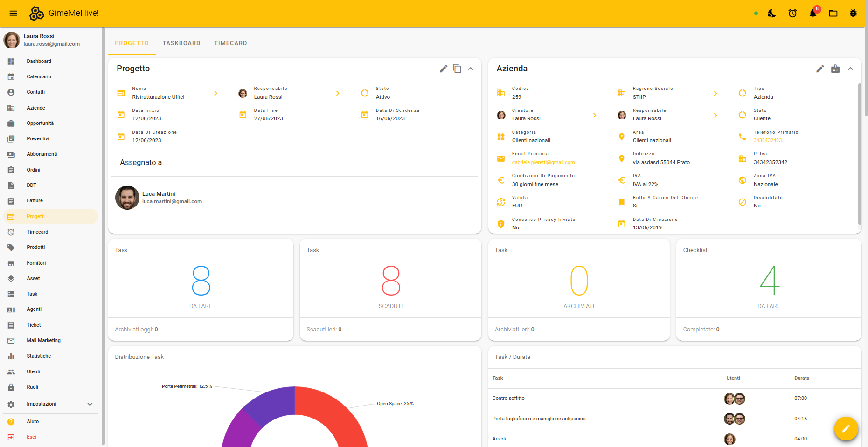The width and height of the screenshot is (868, 447).
Task: Click the Scaduti task counter card
Action: [390, 289]
